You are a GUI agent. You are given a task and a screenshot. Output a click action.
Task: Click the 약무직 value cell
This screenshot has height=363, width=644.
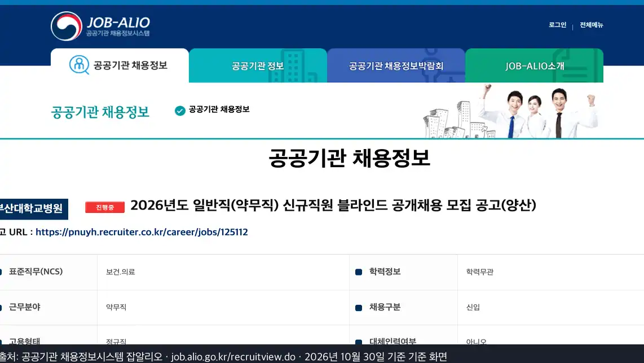click(223, 308)
